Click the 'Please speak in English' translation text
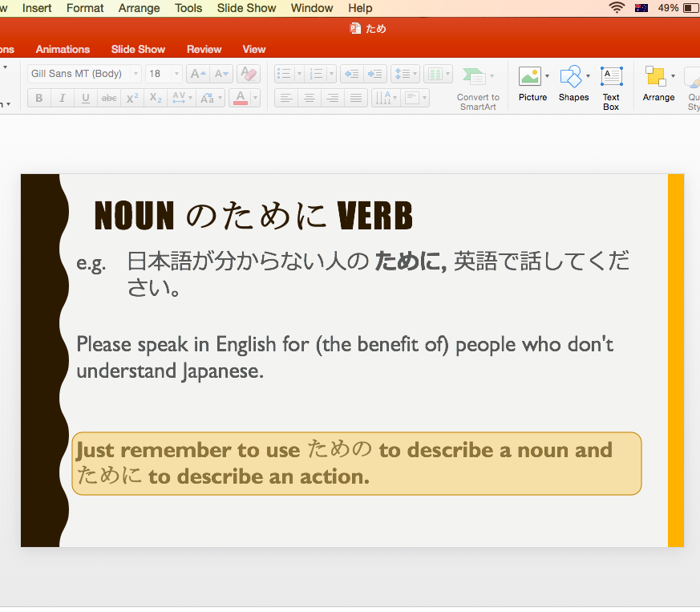 [345, 358]
